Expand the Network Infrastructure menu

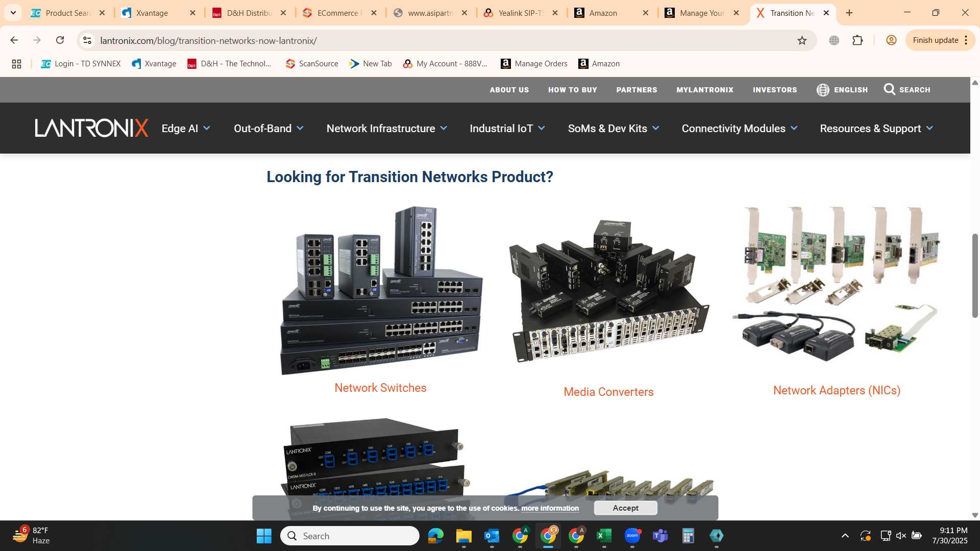(x=387, y=129)
